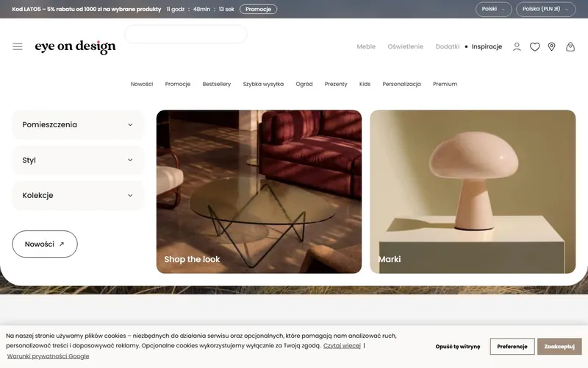Click the Zaakceptuj cookies button

click(x=559, y=346)
